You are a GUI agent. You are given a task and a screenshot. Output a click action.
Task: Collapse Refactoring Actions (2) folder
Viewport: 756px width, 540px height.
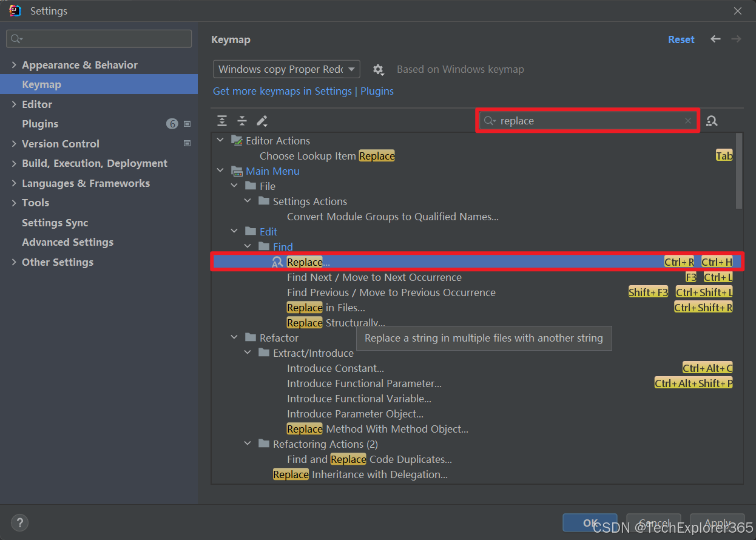pyautogui.click(x=248, y=444)
